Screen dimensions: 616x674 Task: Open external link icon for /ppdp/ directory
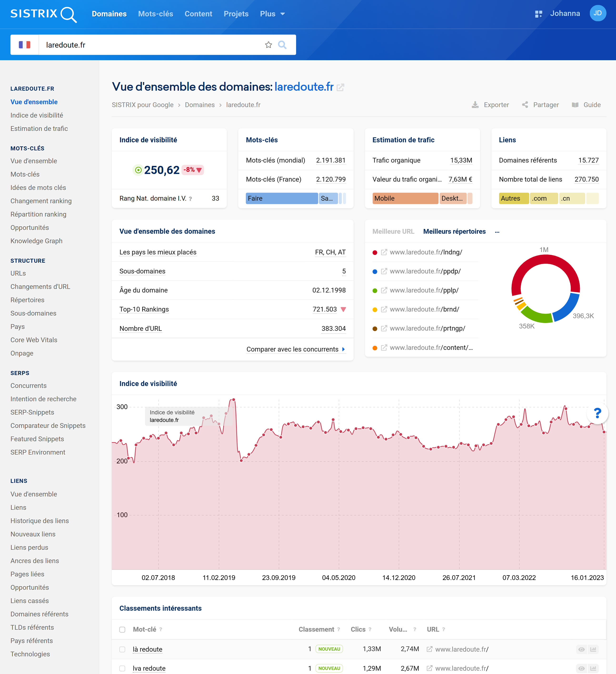tap(384, 272)
